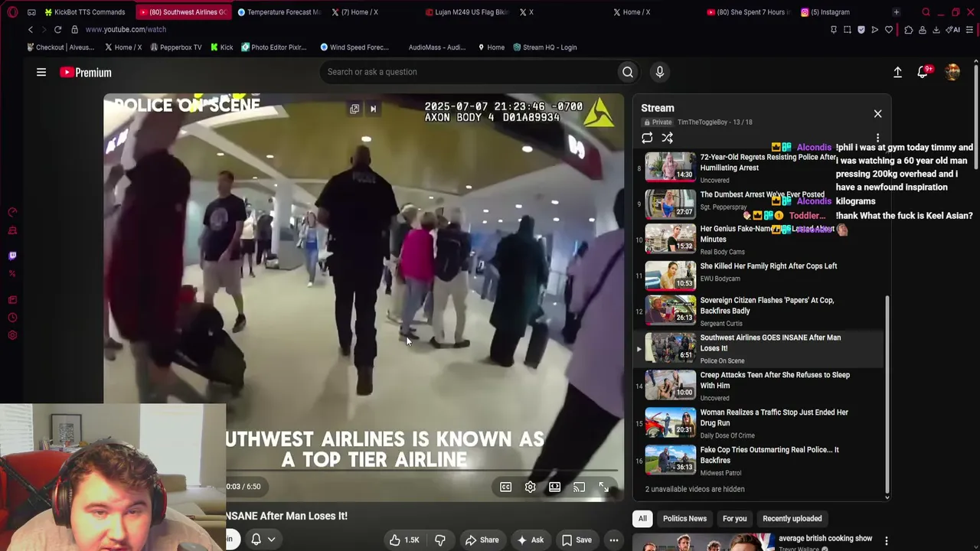
Task: Select the Recently uploaded chip
Action: pyautogui.click(x=792, y=519)
